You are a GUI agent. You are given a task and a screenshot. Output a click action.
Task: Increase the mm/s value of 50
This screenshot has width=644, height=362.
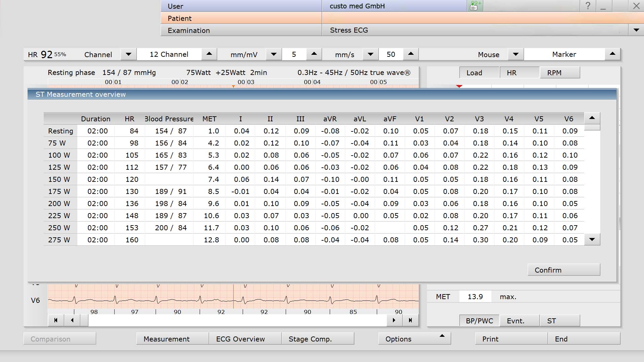pos(411,54)
